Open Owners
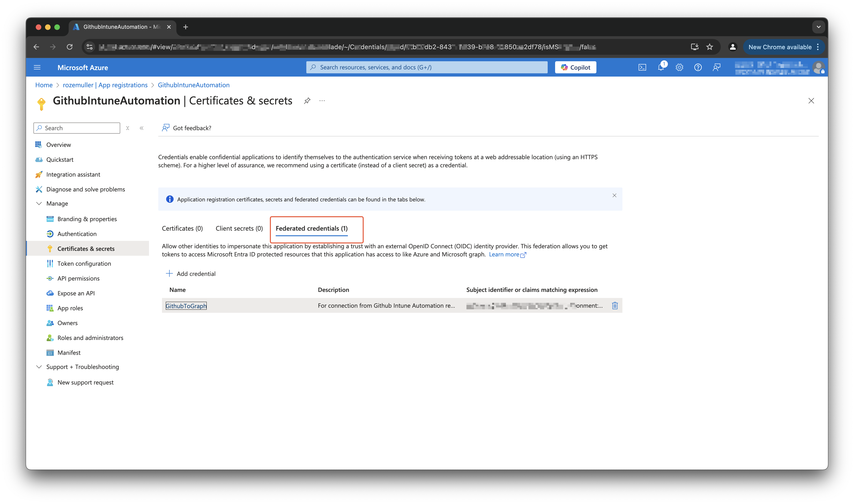 (x=67, y=323)
